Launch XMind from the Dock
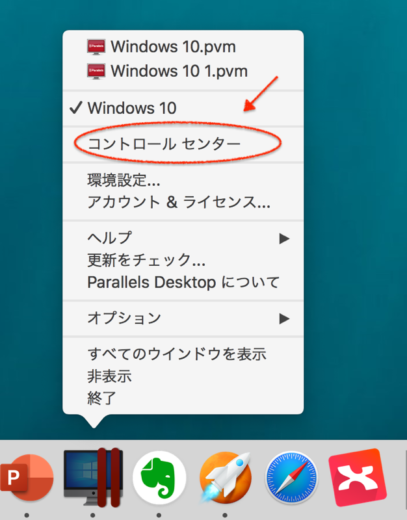The width and height of the screenshot is (407, 520). click(x=358, y=477)
